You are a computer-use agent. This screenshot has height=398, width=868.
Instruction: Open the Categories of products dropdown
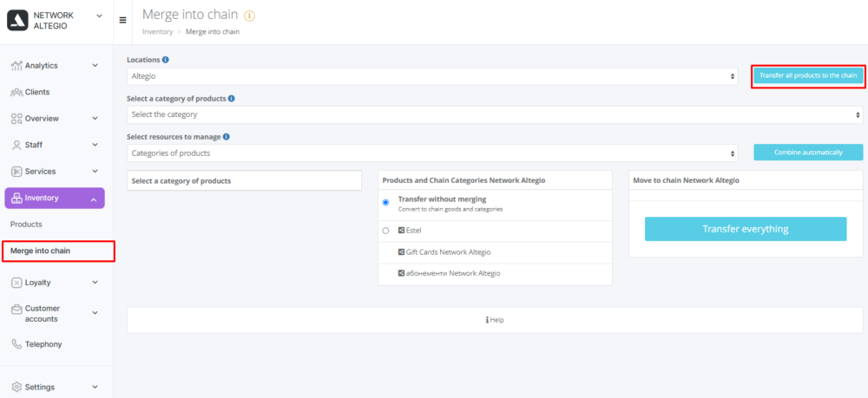coord(432,153)
